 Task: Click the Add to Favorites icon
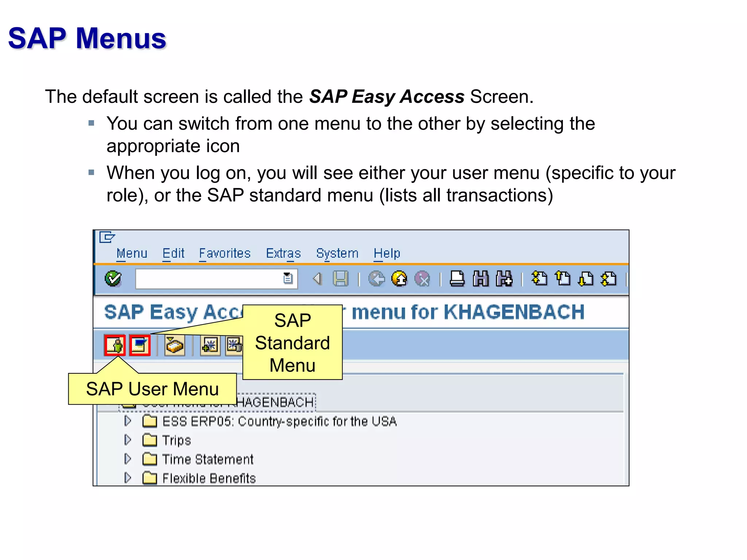point(210,345)
